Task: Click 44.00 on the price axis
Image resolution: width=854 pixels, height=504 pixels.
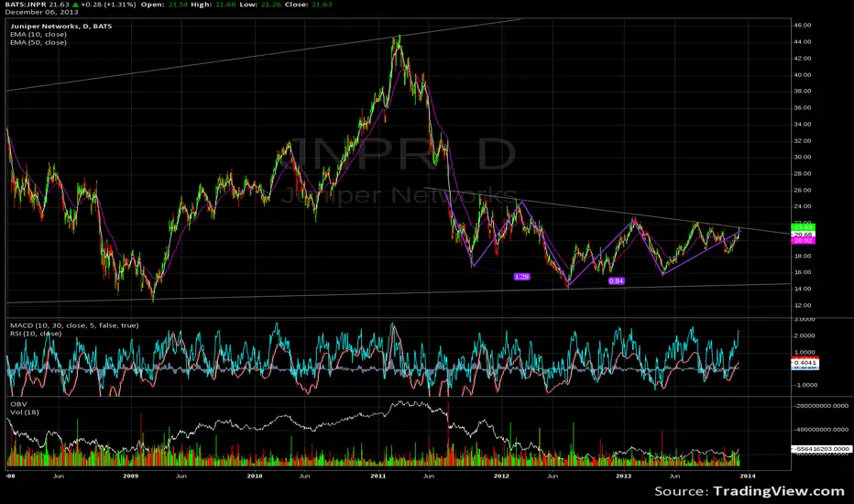Action: pyautogui.click(x=803, y=42)
